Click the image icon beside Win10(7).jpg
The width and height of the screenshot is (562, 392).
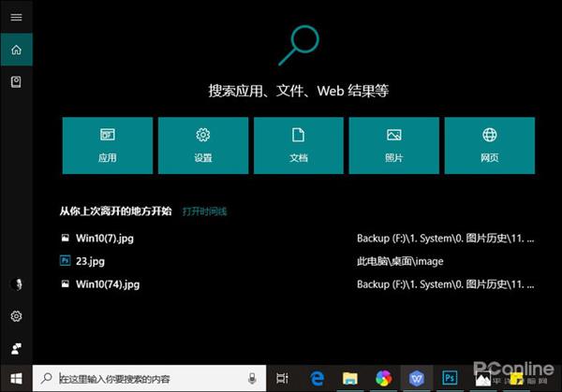pos(66,238)
